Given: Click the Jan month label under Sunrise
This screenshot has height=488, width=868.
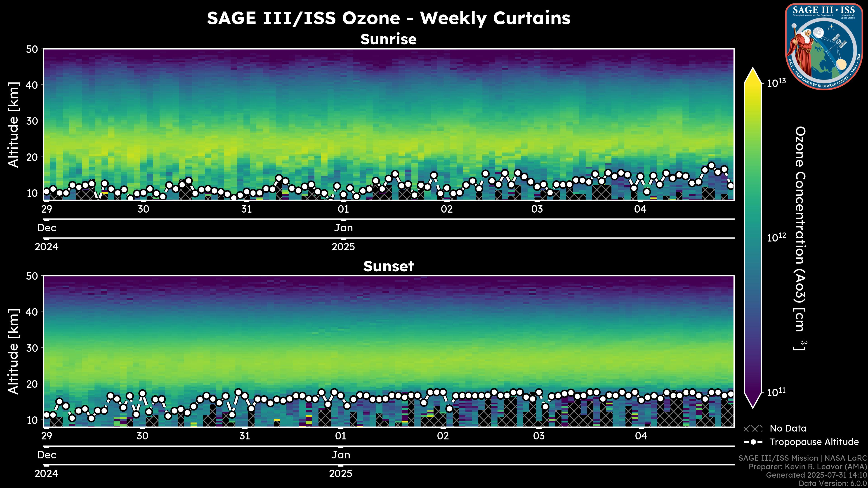Looking at the screenshot, I should pyautogui.click(x=343, y=228).
